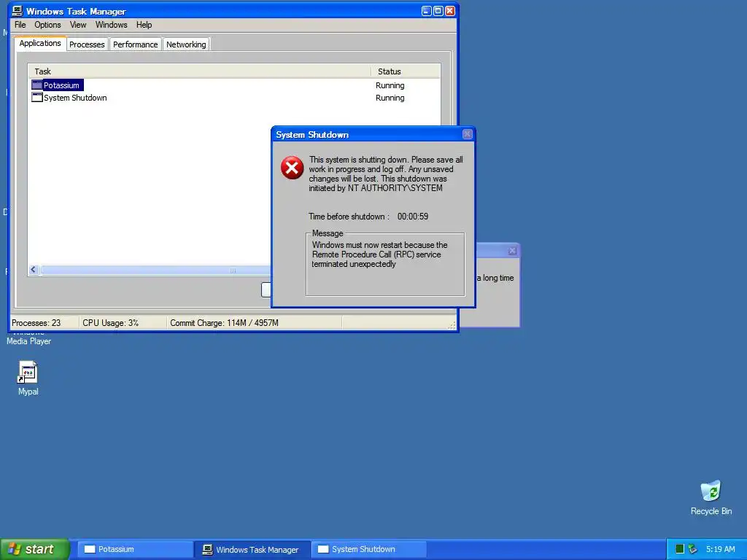Click the Recycle Bin desktop icon
Image resolution: width=747 pixels, height=560 pixels.
tap(711, 491)
